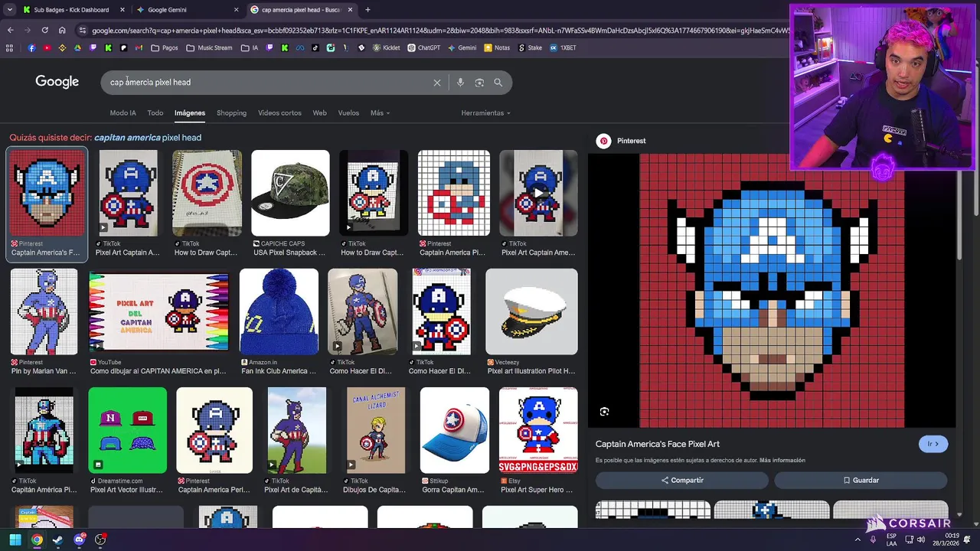Expand the Más search filter dropdown
Viewport: 980px width, 551px height.
380,113
